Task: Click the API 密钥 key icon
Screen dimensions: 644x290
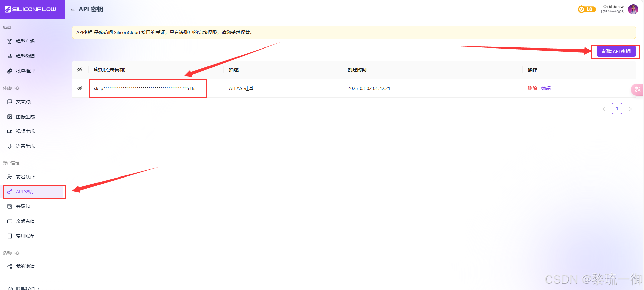Action: (10, 192)
